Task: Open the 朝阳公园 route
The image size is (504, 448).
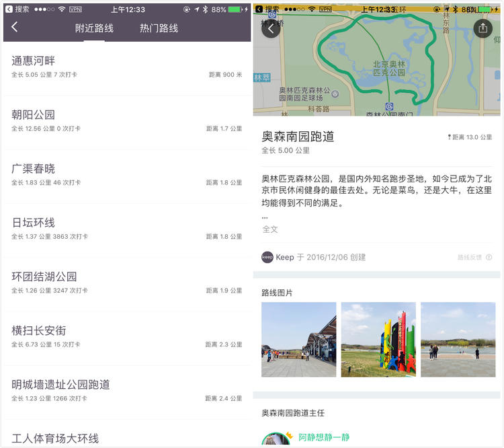Action: click(127, 122)
